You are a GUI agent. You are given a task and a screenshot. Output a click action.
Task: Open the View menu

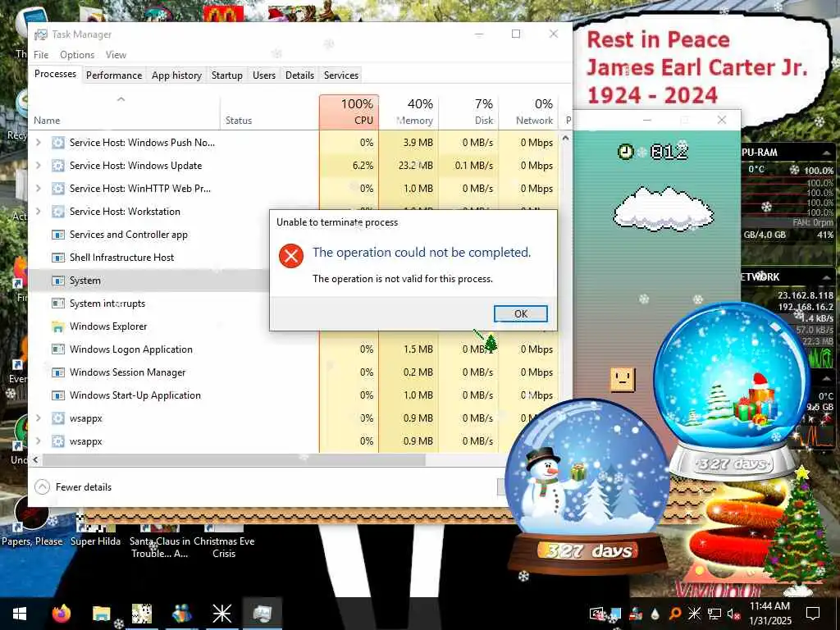click(116, 55)
